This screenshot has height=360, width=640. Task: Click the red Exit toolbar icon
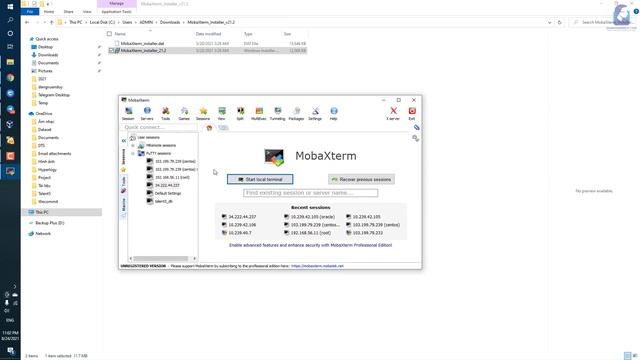pos(412,113)
